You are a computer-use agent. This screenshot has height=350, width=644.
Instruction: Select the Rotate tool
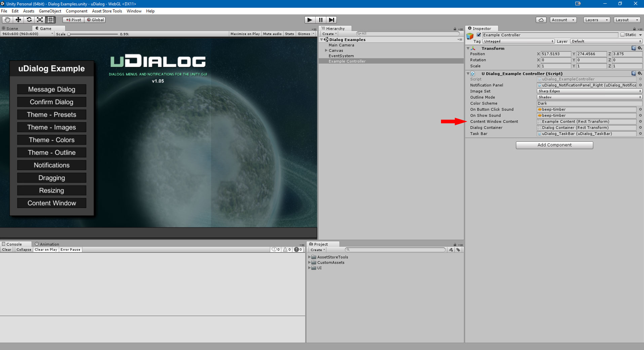(29, 20)
